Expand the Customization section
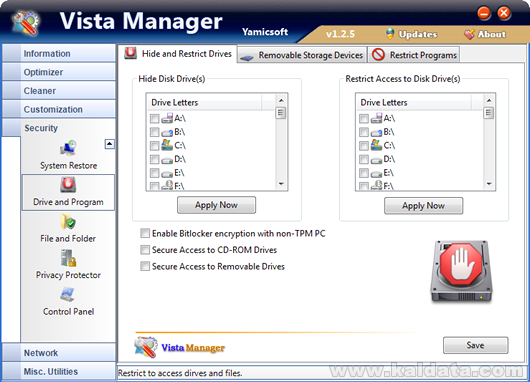This screenshot has width=530, height=382. (59, 109)
